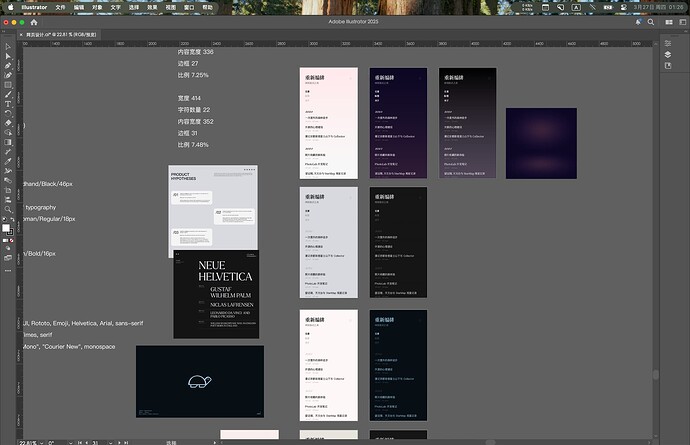Select the Paintbrush tool

coord(8,95)
